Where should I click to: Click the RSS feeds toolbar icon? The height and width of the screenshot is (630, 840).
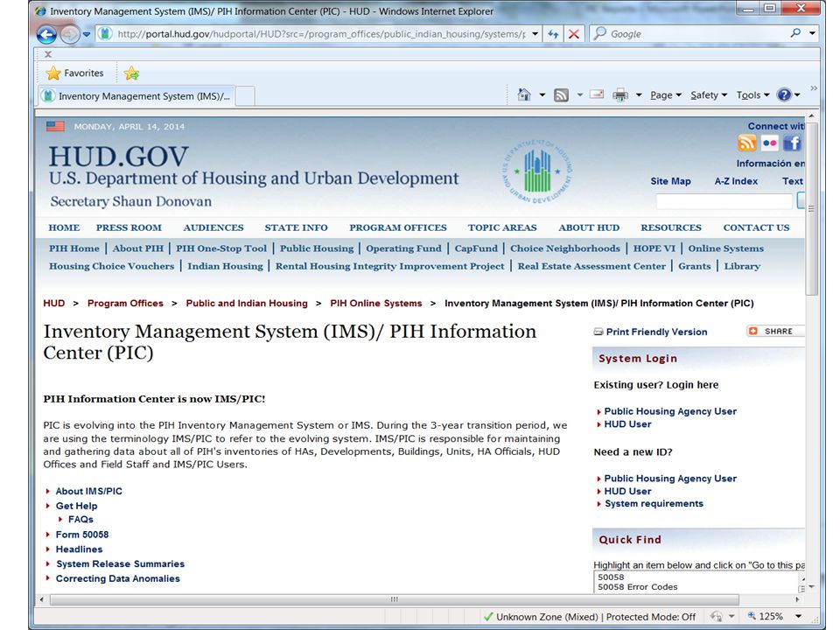pos(561,95)
